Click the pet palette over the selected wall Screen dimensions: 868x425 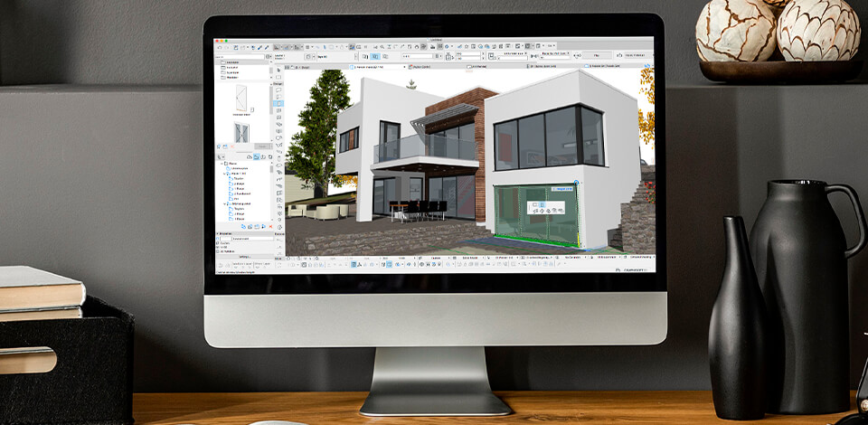tap(546, 207)
